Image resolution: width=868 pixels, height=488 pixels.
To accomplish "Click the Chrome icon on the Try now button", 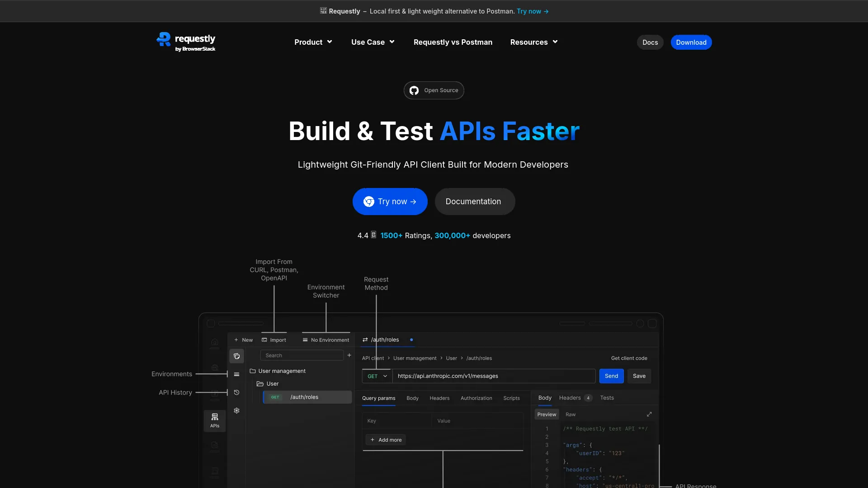I will coord(369,202).
